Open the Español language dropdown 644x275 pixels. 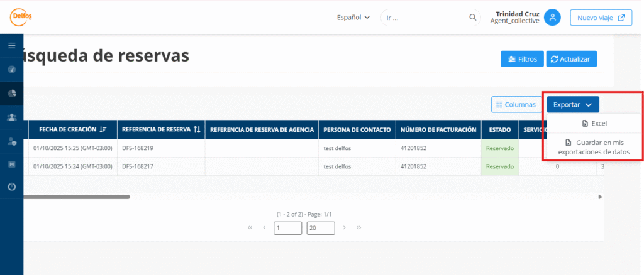[x=353, y=18]
